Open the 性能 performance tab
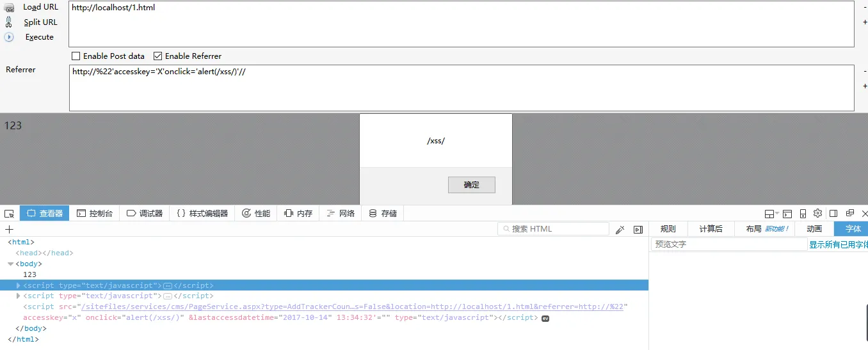The height and width of the screenshot is (350, 868). point(256,214)
